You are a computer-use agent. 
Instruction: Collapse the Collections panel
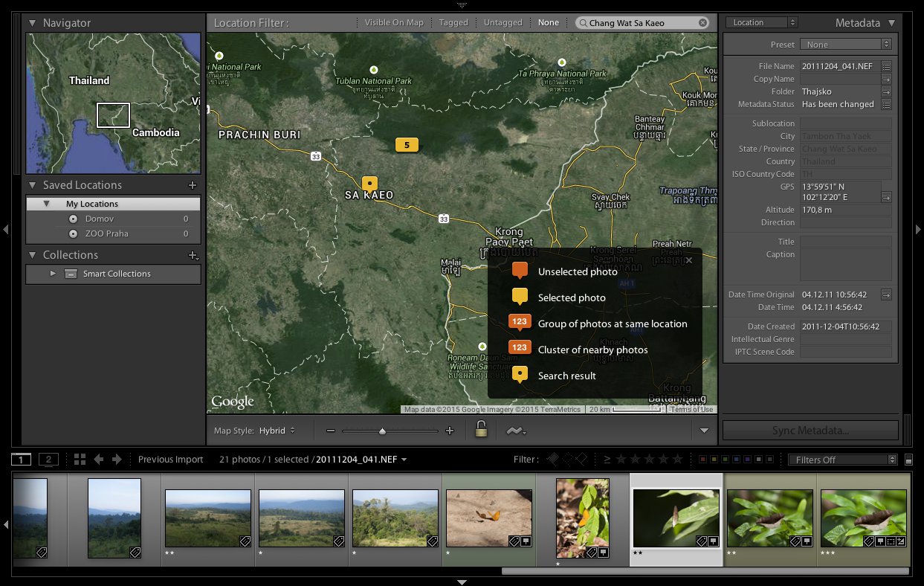click(x=32, y=255)
